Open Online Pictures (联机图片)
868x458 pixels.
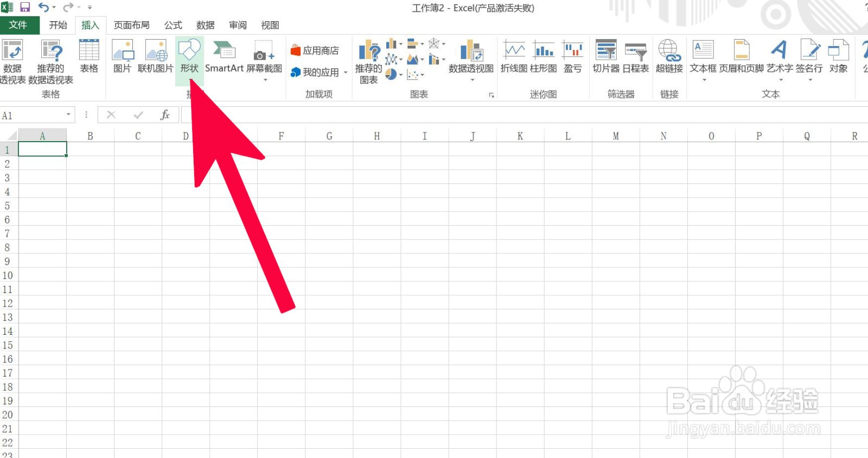click(156, 56)
